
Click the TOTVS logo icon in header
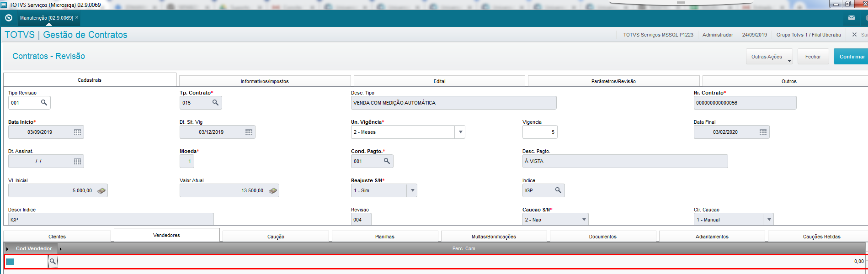[9, 18]
